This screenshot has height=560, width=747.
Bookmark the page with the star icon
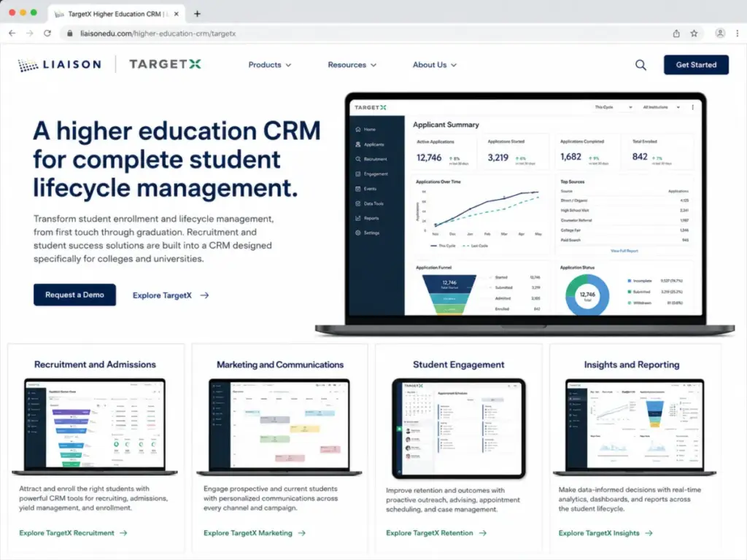[694, 34]
